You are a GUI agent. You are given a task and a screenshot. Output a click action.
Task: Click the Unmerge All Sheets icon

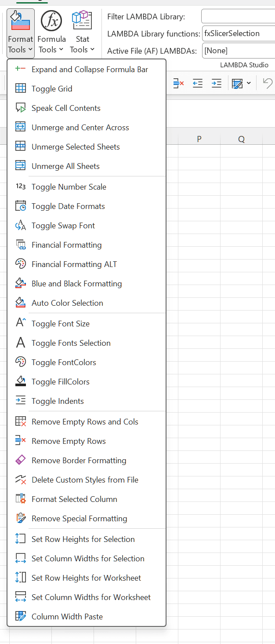21,166
